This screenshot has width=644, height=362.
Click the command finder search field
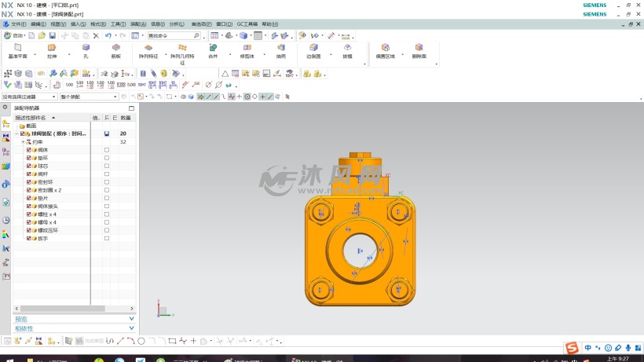click(x=174, y=35)
